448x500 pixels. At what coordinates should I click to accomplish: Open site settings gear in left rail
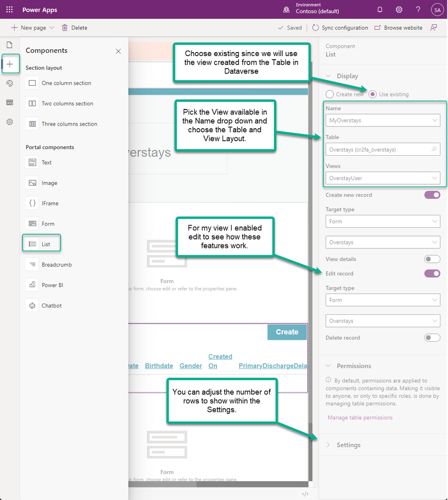[x=9, y=122]
